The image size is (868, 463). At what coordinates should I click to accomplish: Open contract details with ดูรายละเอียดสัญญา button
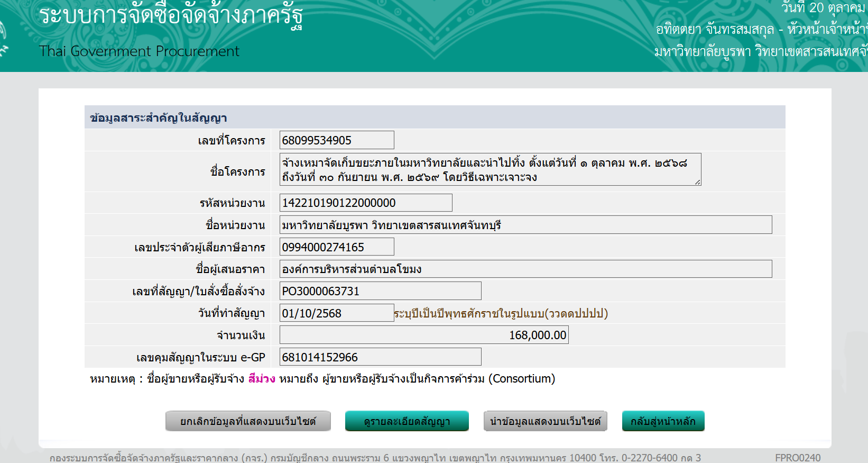pyautogui.click(x=407, y=421)
